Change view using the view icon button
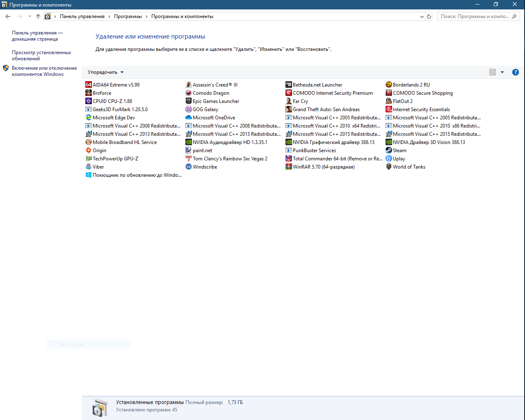The image size is (525, 420). point(493,72)
